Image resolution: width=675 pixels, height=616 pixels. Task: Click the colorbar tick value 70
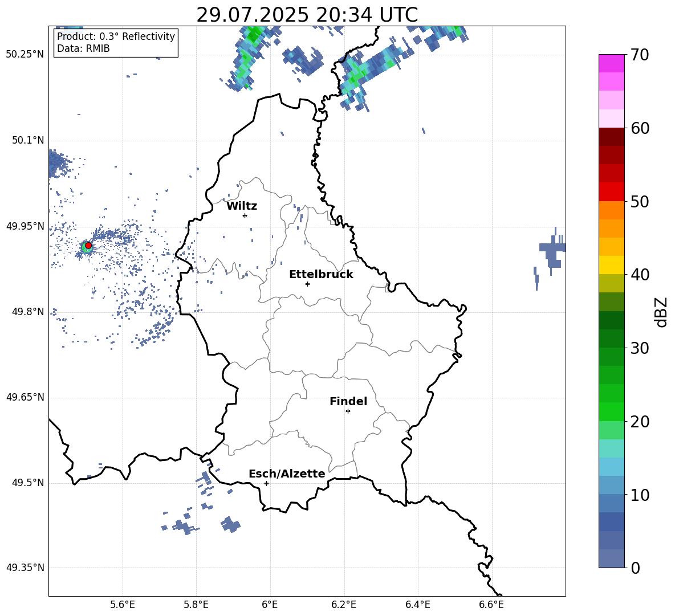pyautogui.click(x=640, y=55)
